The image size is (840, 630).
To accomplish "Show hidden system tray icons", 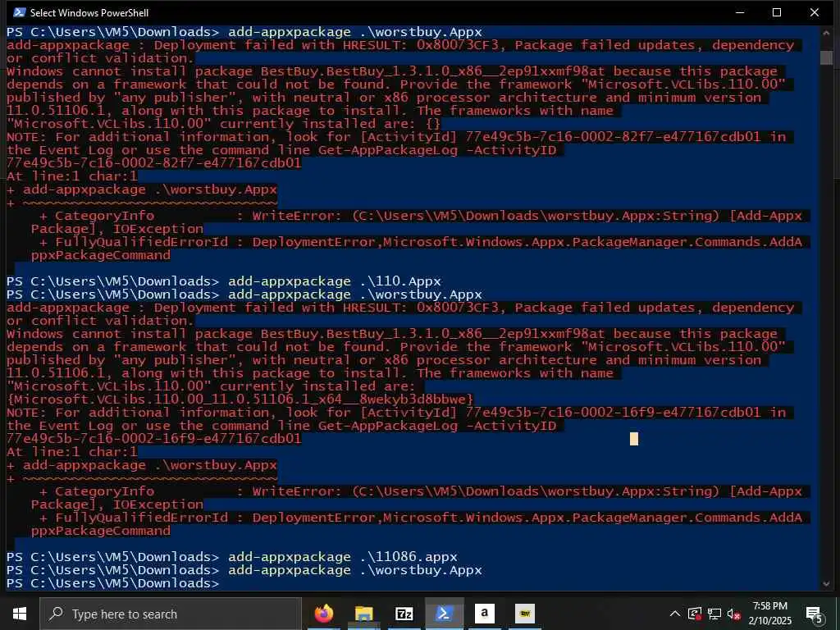I will pyautogui.click(x=675, y=614).
